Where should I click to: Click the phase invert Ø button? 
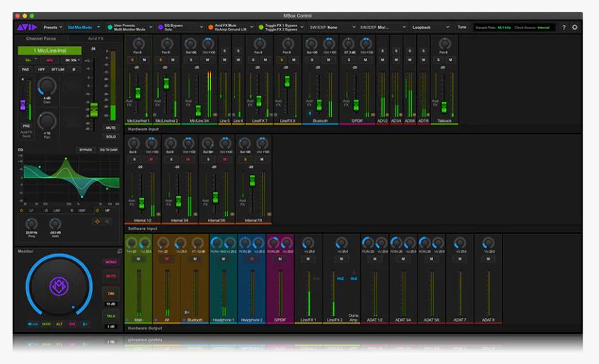click(74, 69)
